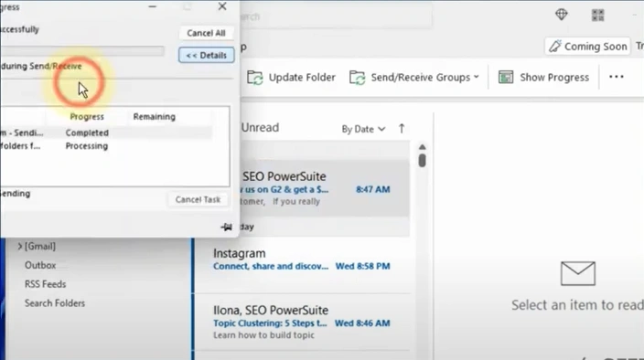Click the 8:47 AM timestamp

pyautogui.click(x=373, y=189)
